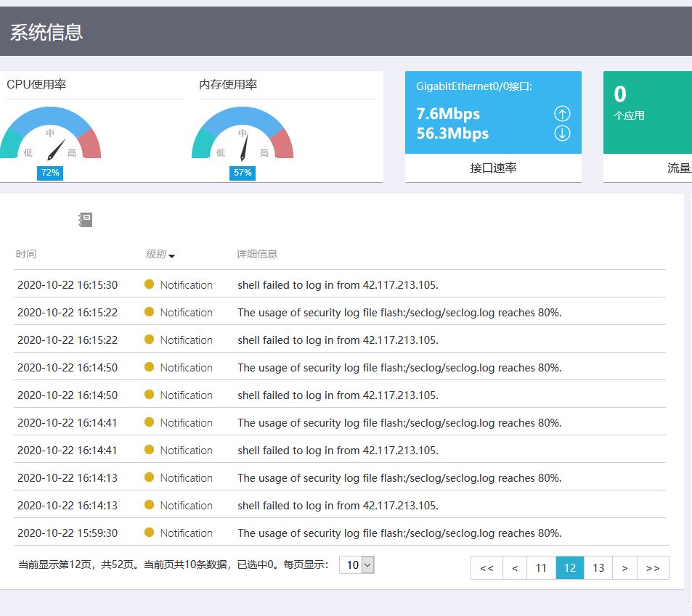692x616 pixels.
Task: Click the yellow level dot for 15:59:30 entry
Action: tap(149, 533)
